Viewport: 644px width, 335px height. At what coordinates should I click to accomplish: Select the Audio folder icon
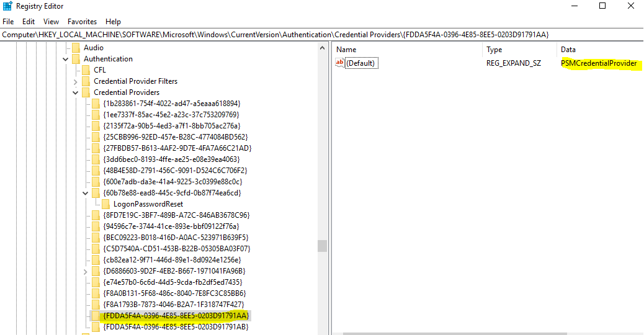[x=76, y=48]
